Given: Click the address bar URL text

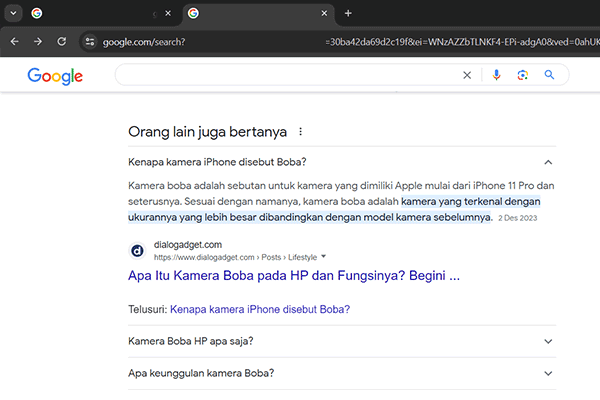Looking at the screenshot, I should [144, 42].
